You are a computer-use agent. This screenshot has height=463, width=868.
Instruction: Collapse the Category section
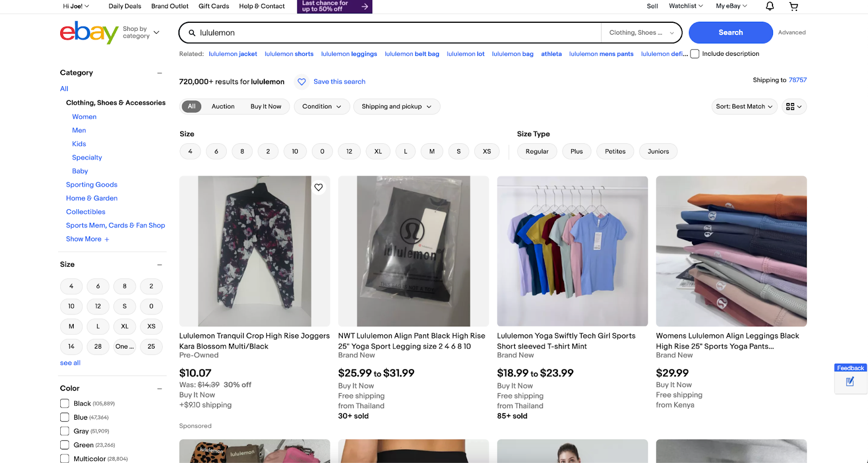coord(159,73)
